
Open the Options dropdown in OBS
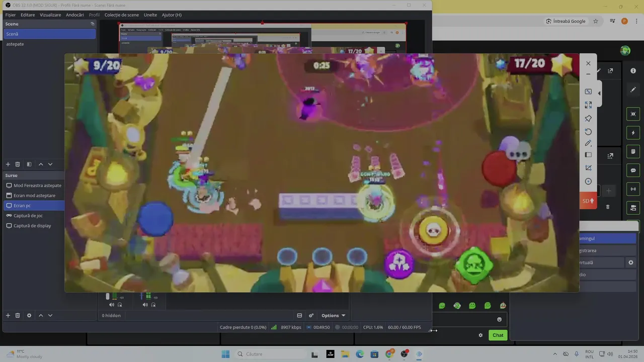click(333, 315)
